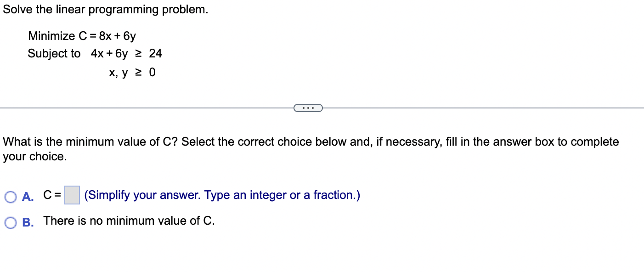Click the horizontal divider line
The image size is (644, 272).
pos(138,107)
